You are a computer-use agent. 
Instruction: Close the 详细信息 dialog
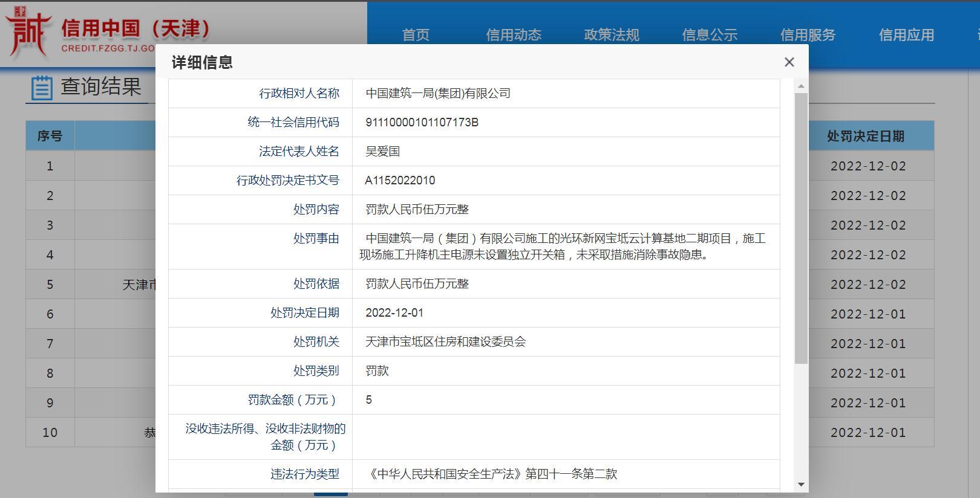point(789,62)
